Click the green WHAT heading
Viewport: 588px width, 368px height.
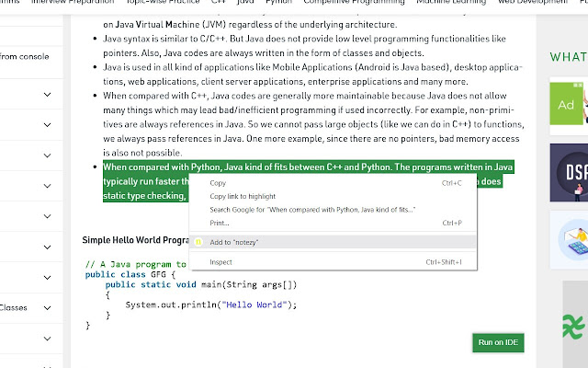click(569, 57)
